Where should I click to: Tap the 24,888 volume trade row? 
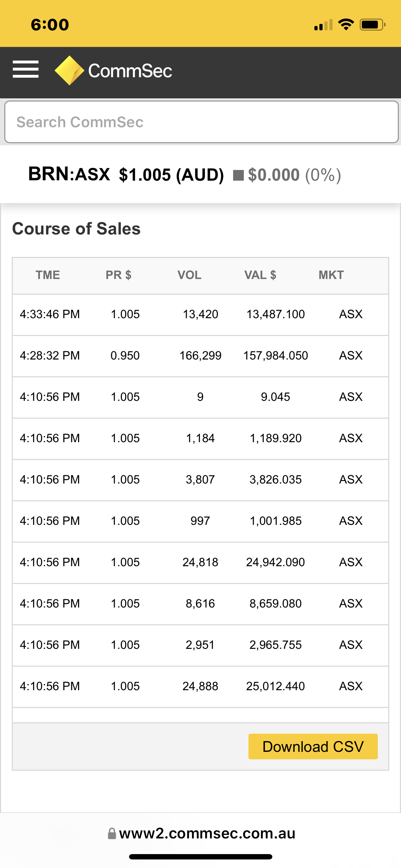201,687
